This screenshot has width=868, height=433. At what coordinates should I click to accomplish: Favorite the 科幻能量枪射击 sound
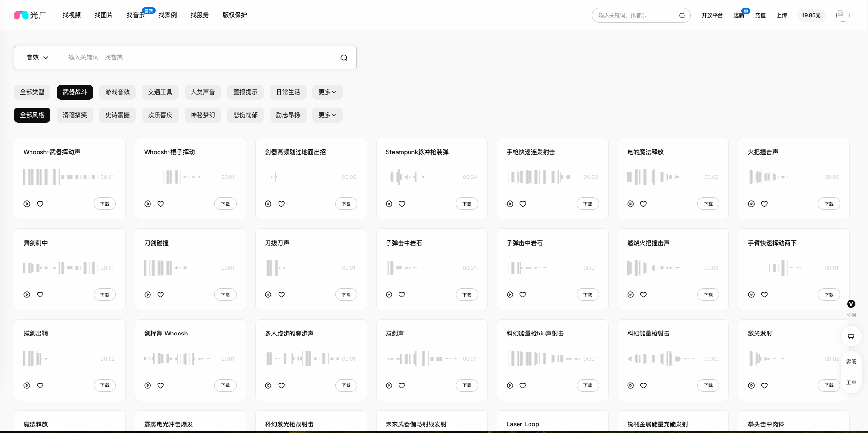[x=643, y=385]
